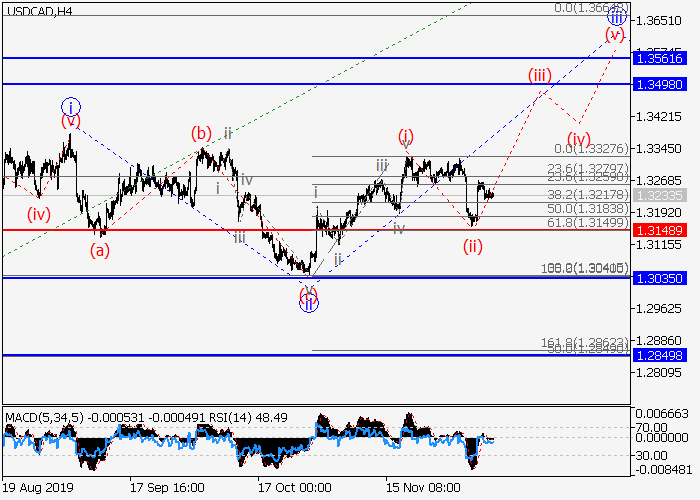Select the red (a) wave label
Screen dimensions: 700x500
(100, 251)
